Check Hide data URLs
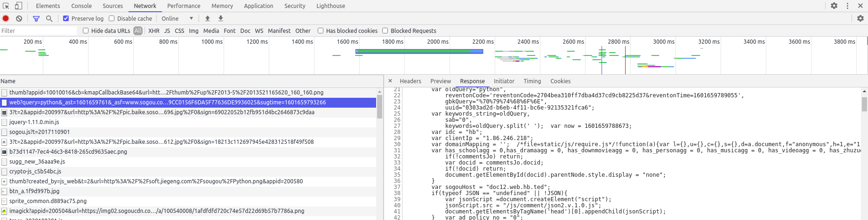Screen dimensions: 868x220 [x=86, y=31]
